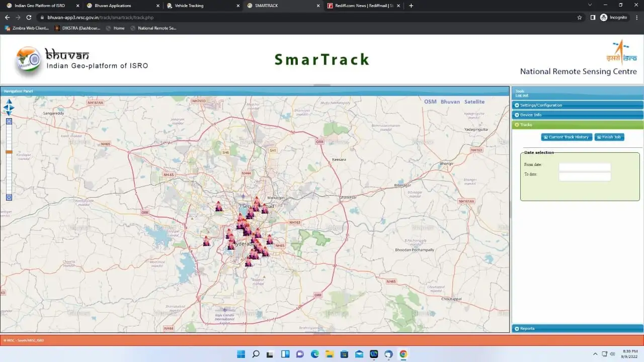Open the tab search dropdown
Image resolution: width=644 pixels, height=362 pixels.
pyautogui.click(x=590, y=5)
